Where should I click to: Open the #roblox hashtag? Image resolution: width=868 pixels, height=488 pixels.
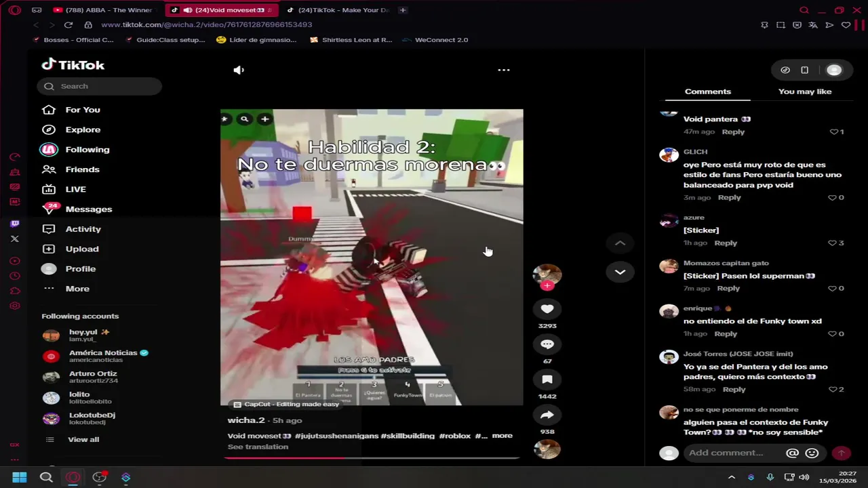coord(454,436)
